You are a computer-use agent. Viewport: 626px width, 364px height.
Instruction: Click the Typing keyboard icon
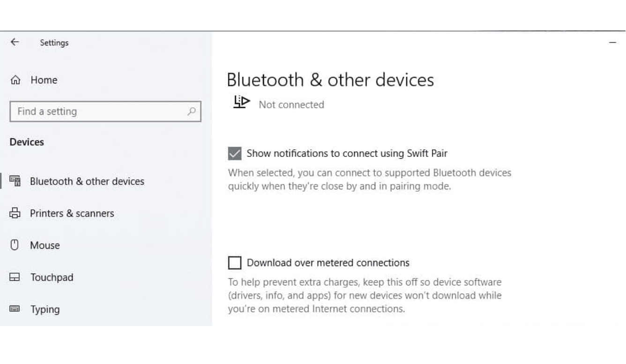[x=15, y=309]
